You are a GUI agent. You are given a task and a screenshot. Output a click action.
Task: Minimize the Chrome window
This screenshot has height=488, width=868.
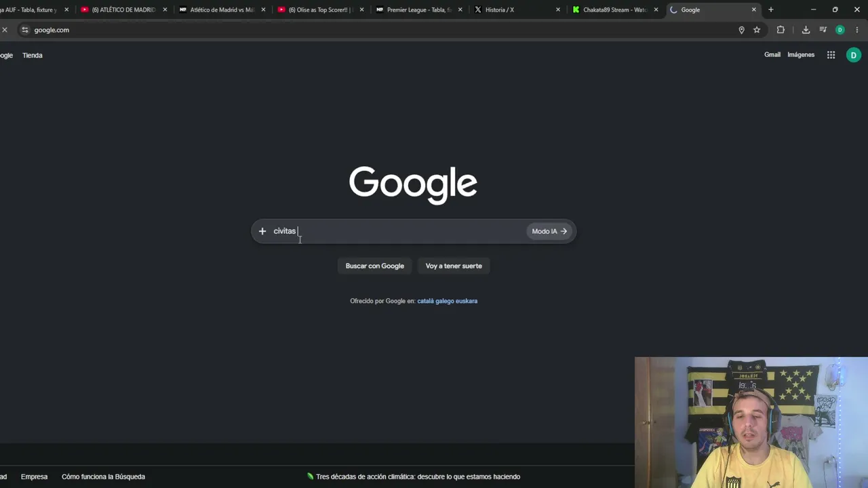813,9
